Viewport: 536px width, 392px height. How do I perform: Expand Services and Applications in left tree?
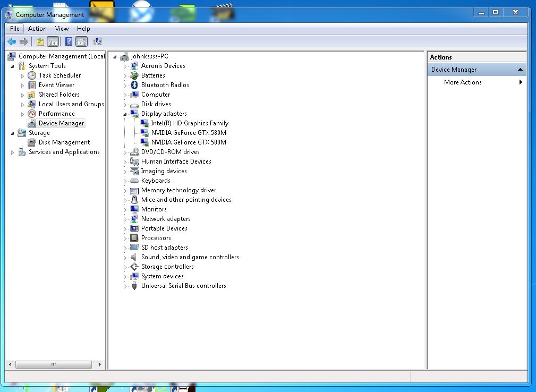pyautogui.click(x=13, y=152)
